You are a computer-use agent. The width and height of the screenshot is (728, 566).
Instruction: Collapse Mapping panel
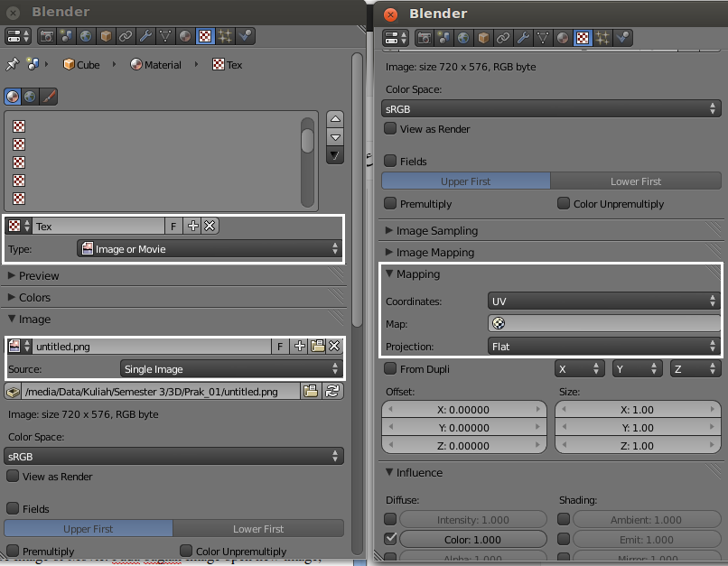tap(389, 274)
